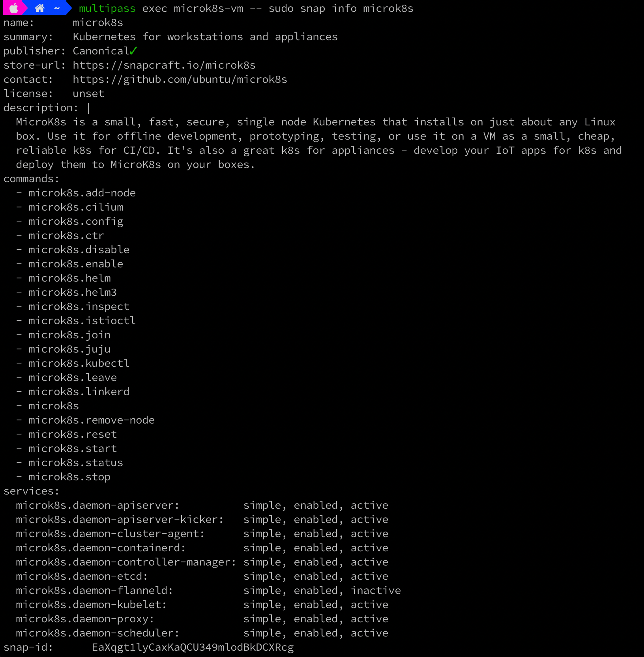Select 'microk8s.config' command

(76, 221)
